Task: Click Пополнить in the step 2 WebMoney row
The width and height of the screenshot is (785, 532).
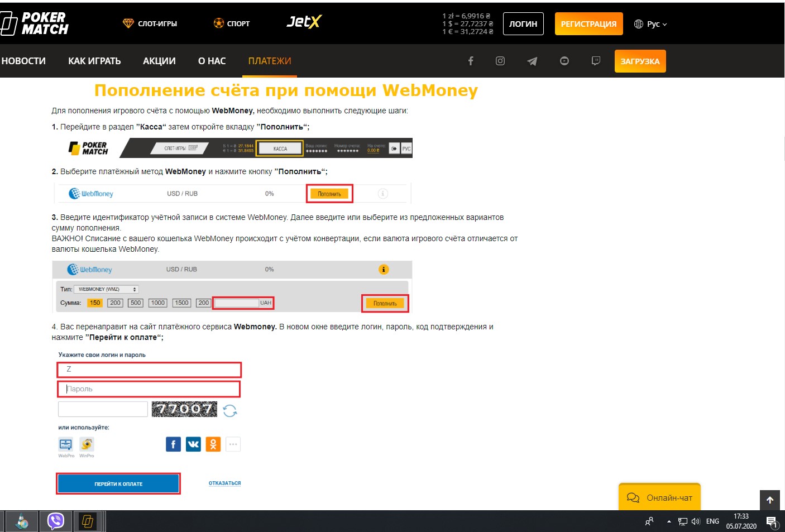Action: pyautogui.click(x=329, y=194)
